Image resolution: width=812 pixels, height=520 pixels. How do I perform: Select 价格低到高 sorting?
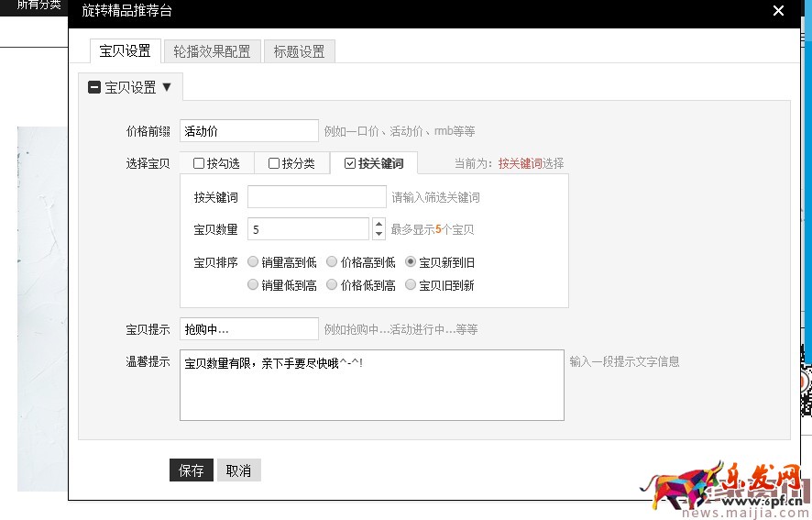pyautogui.click(x=332, y=284)
